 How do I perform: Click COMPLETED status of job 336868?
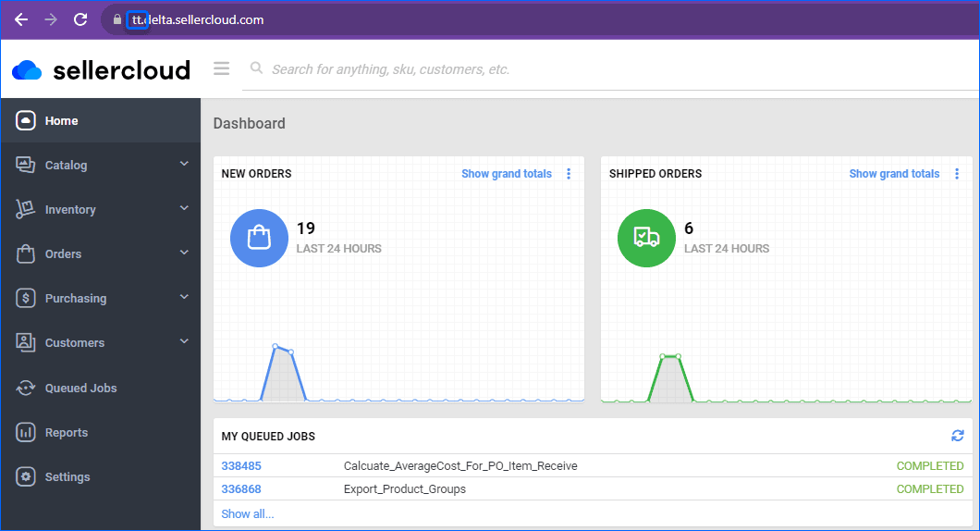[x=930, y=489]
